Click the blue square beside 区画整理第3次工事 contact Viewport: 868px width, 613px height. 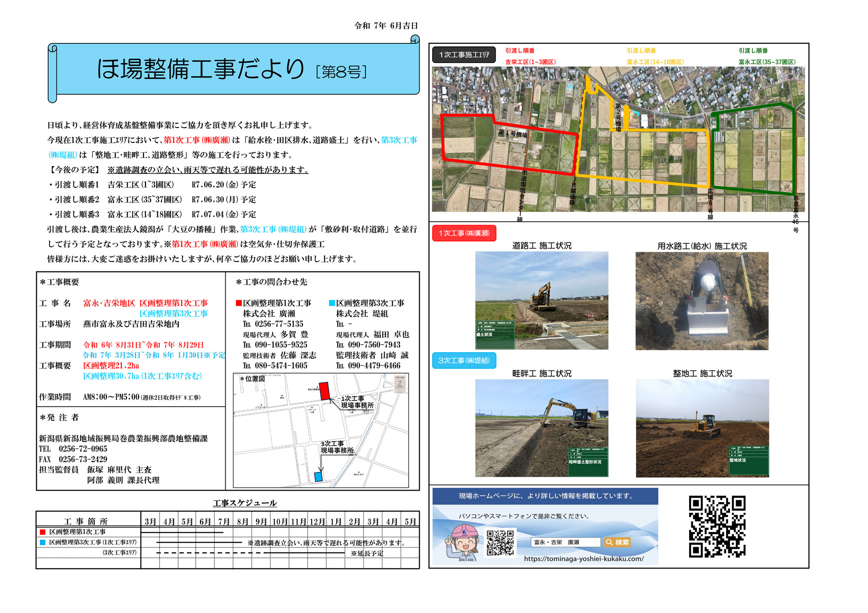click(332, 303)
